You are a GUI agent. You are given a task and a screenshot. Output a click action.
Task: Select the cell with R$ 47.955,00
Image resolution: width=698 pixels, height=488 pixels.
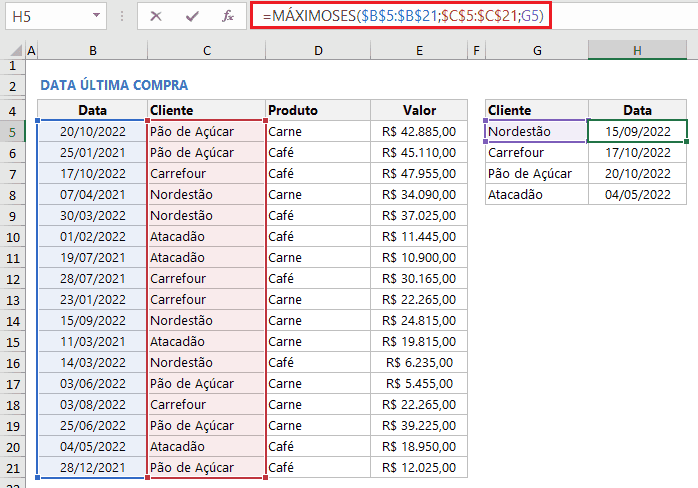(418, 173)
